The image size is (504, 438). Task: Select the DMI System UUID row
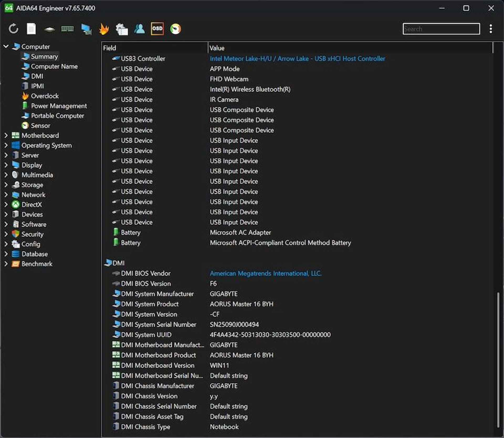tap(298, 335)
